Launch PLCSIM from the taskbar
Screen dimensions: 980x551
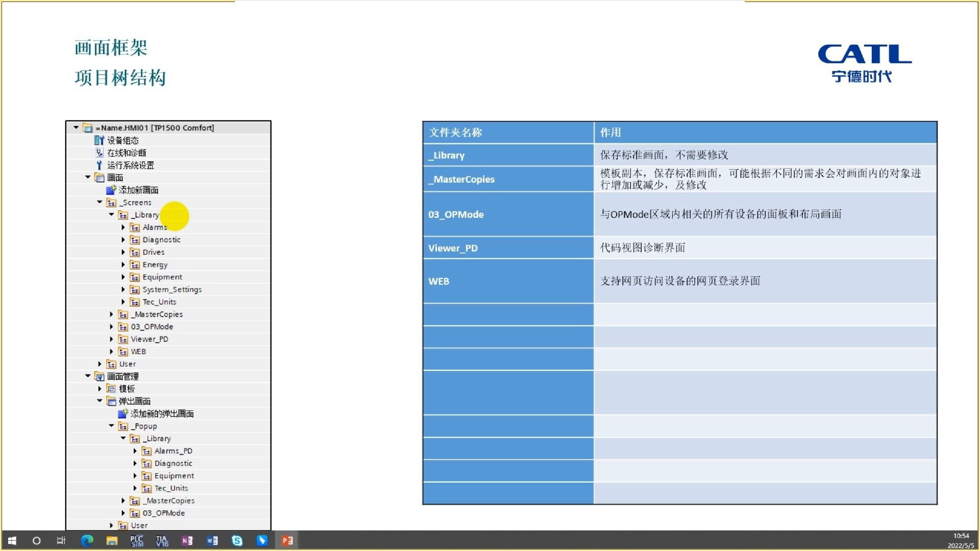tap(137, 541)
